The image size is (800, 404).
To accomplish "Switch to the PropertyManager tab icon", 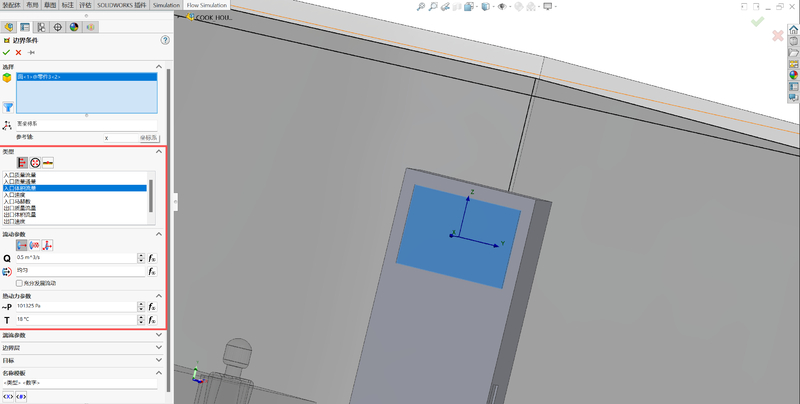I will point(25,27).
